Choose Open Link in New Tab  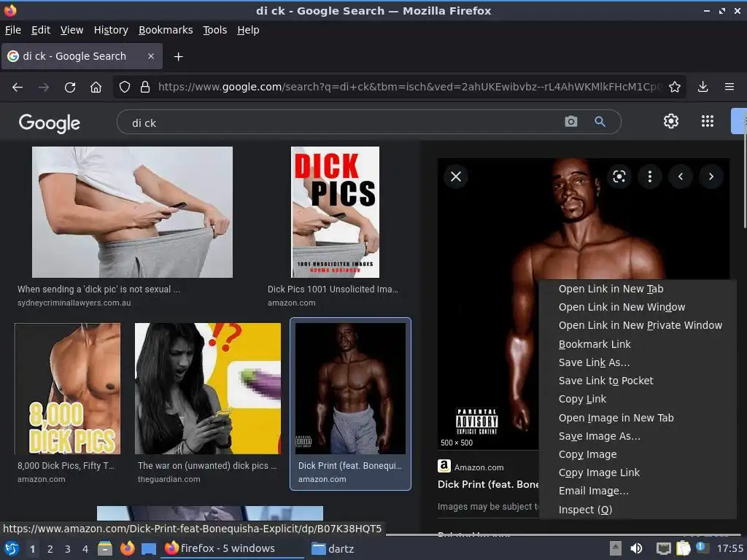click(x=638, y=289)
